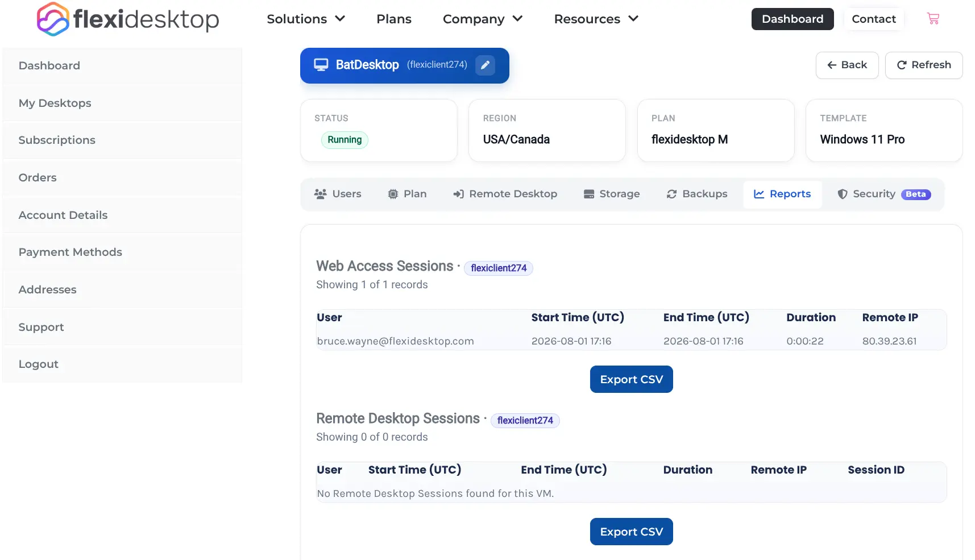
Task: Click the Running status badge
Action: [345, 140]
